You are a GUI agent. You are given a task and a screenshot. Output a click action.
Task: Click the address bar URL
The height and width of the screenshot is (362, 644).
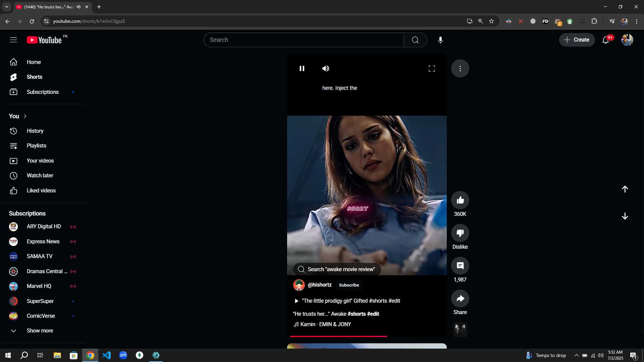pos(89,21)
